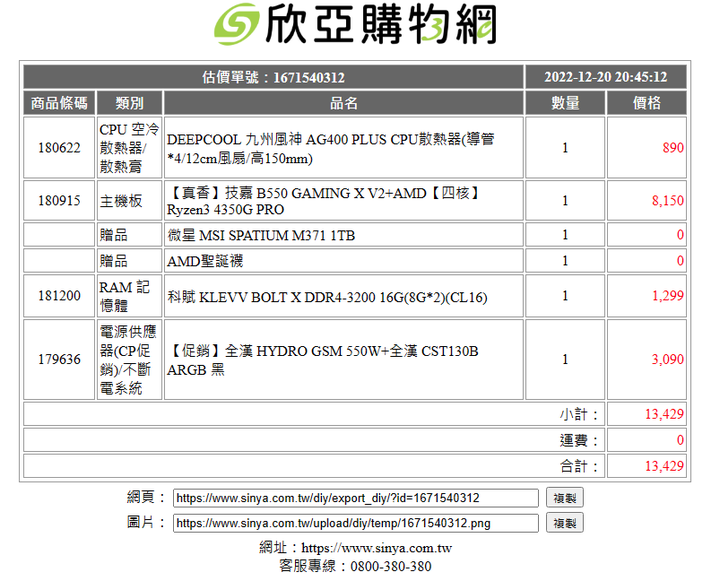Click the 0 price of AMD聖誕襪 gift

tap(680, 261)
